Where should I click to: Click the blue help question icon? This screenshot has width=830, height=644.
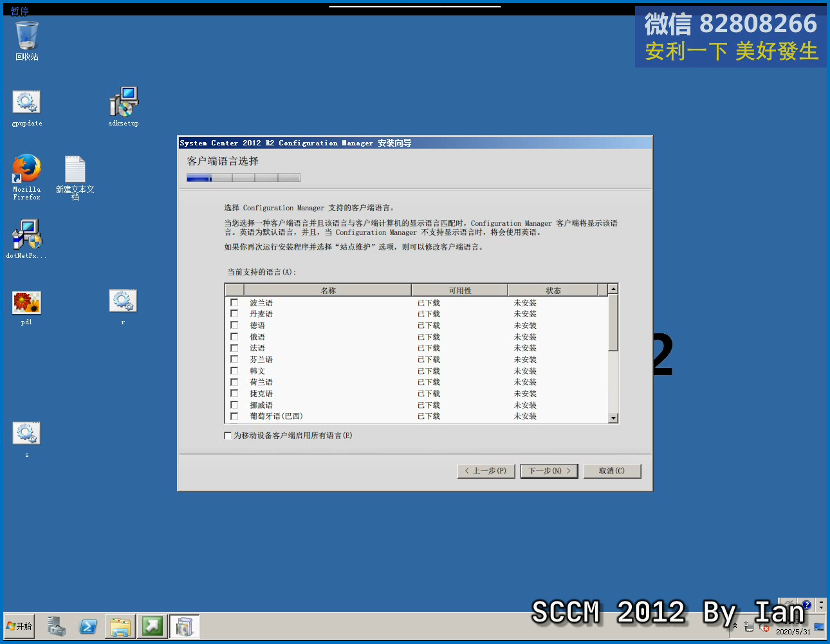(806, 605)
